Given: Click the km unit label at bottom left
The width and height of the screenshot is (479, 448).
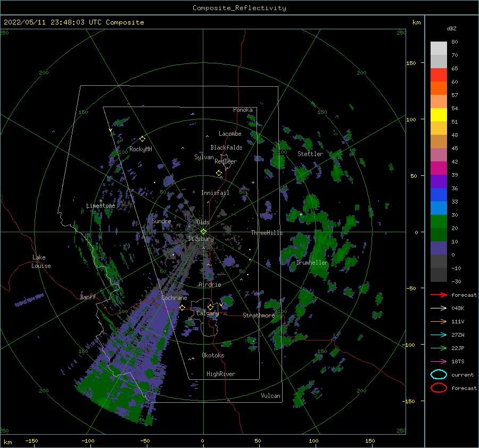Looking at the screenshot, I should coord(7,442).
